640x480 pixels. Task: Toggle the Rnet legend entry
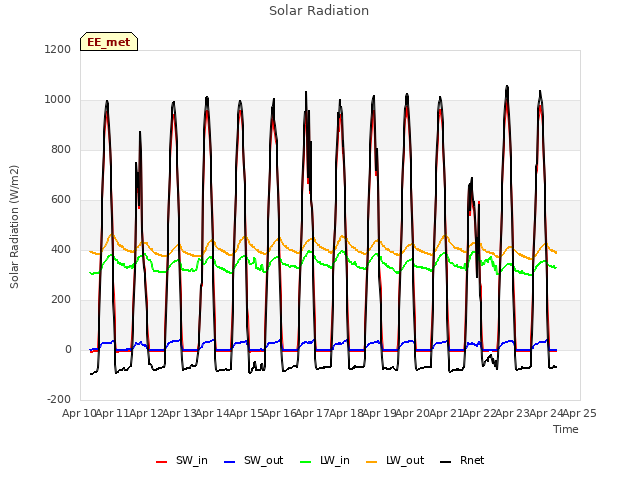tap(462, 460)
